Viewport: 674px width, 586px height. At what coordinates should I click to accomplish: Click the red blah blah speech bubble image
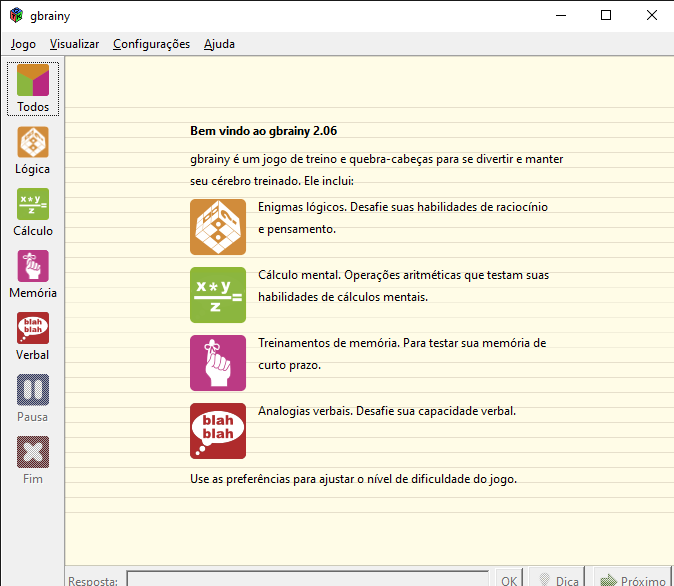217,431
